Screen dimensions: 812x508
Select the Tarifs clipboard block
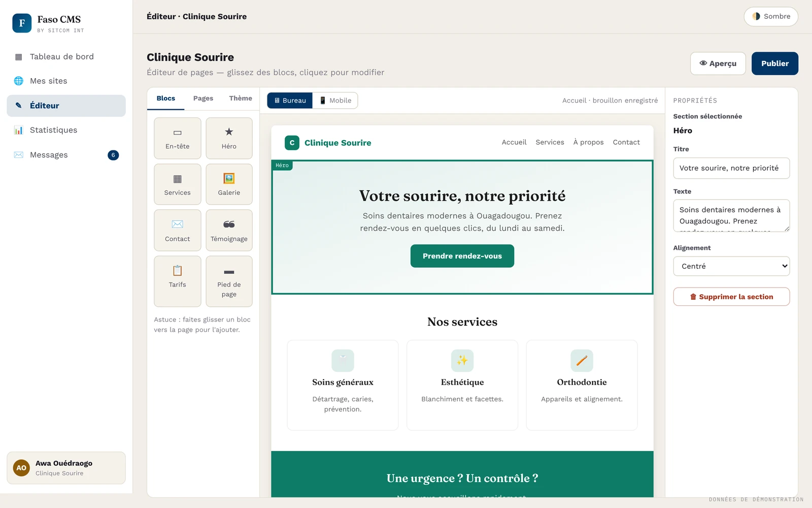[178, 281]
